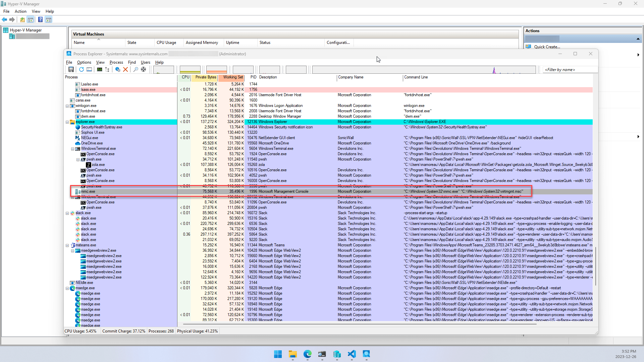The width and height of the screenshot is (644, 362).
Task: Collapse the slack.exe process subtree
Action: click(67, 213)
